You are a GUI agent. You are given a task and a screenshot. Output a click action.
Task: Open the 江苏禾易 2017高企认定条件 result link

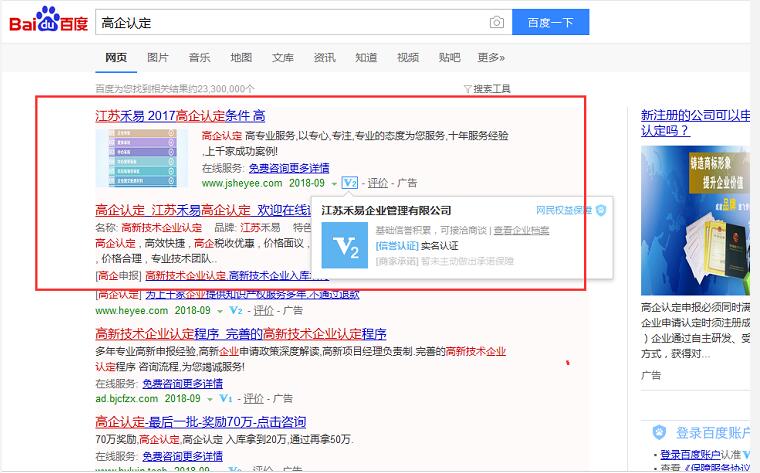click(180, 116)
